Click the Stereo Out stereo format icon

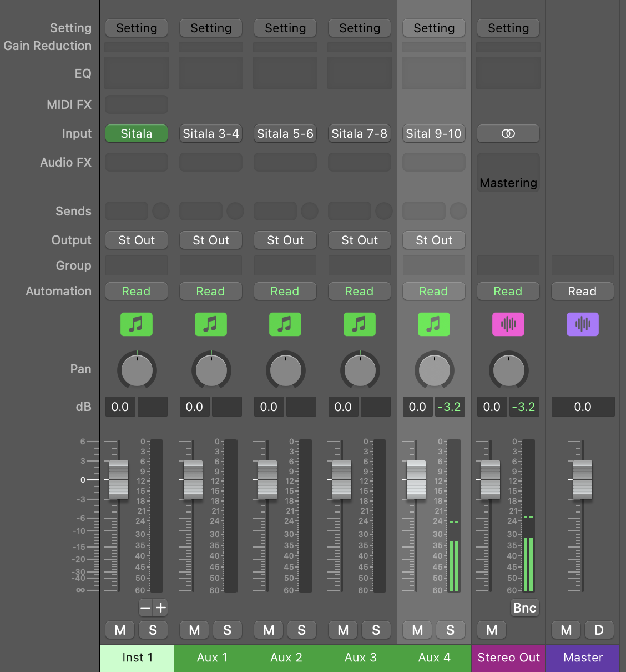pyautogui.click(x=508, y=133)
